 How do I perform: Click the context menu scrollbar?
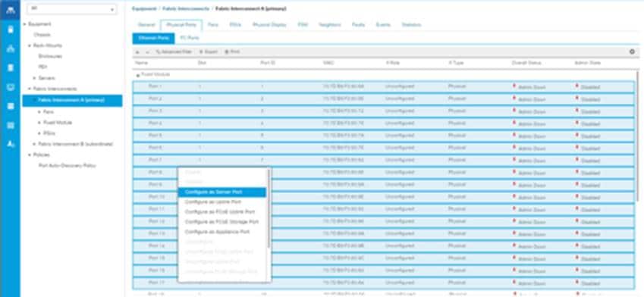pos(269,208)
